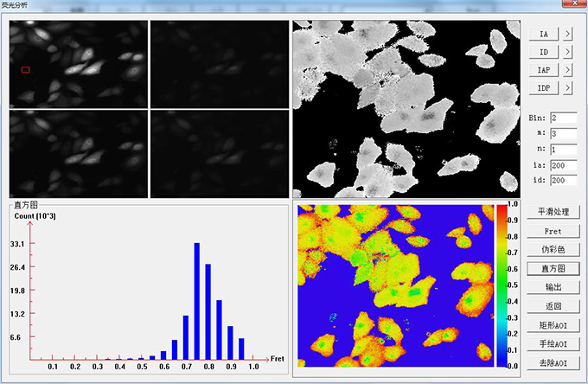Expand the arrow next to IA
Screen dimensions: 588x384
coord(567,34)
